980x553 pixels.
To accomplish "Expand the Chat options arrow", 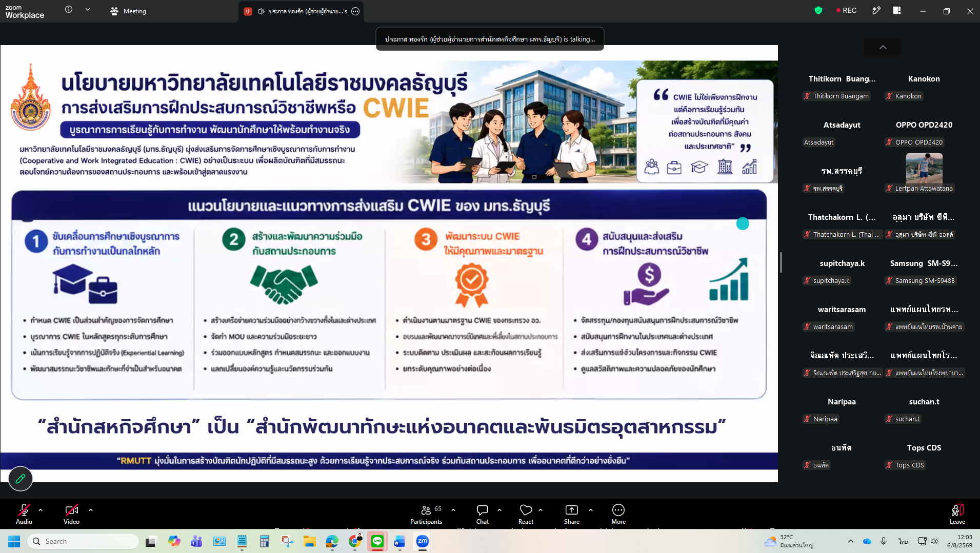I will pos(499,510).
